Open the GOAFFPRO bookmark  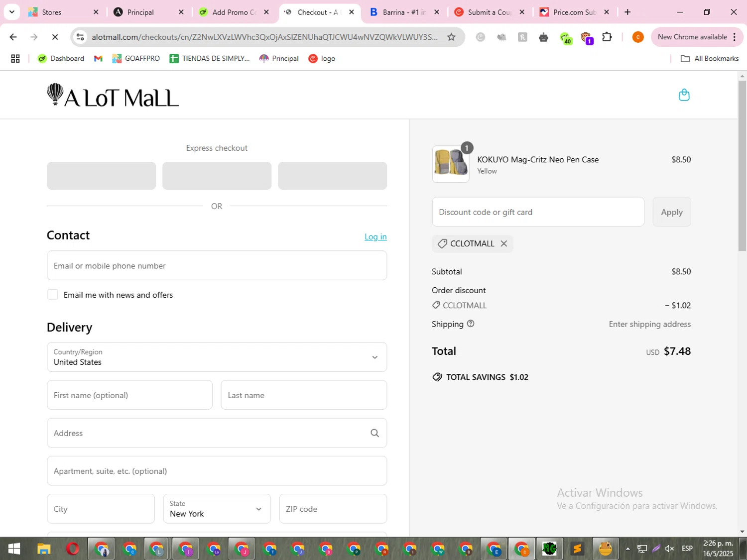coord(136,59)
